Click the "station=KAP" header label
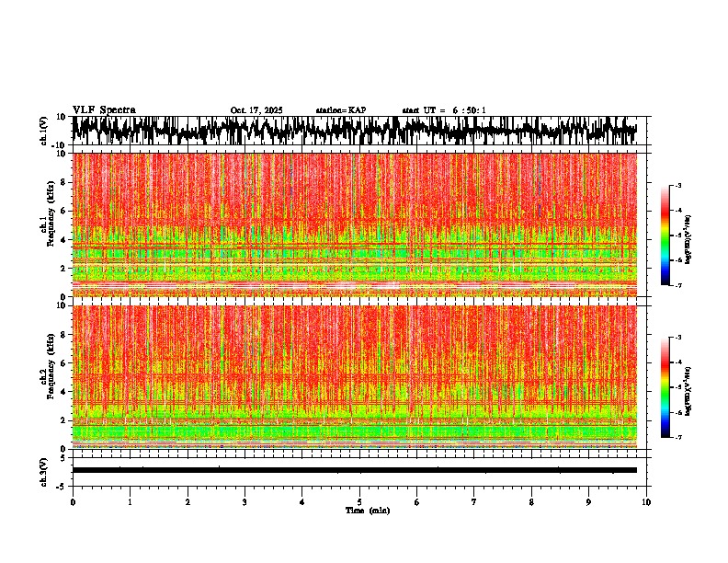The image size is (728, 563). tap(341, 110)
